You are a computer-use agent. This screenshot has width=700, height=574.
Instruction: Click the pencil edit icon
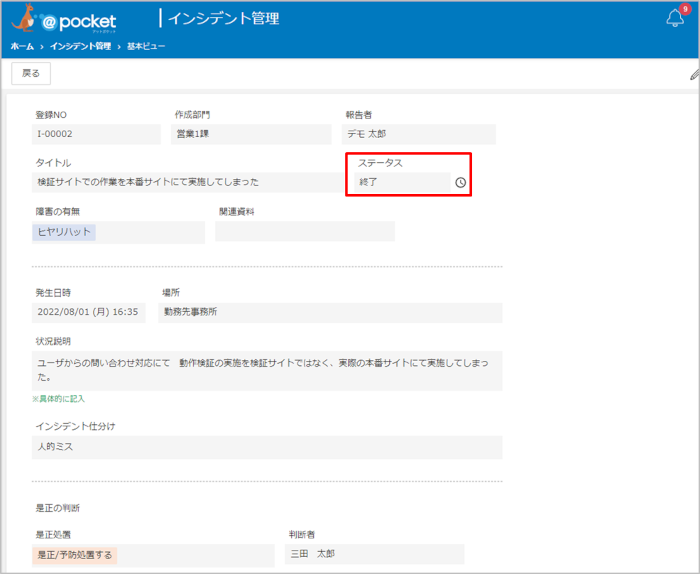[x=695, y=75]
